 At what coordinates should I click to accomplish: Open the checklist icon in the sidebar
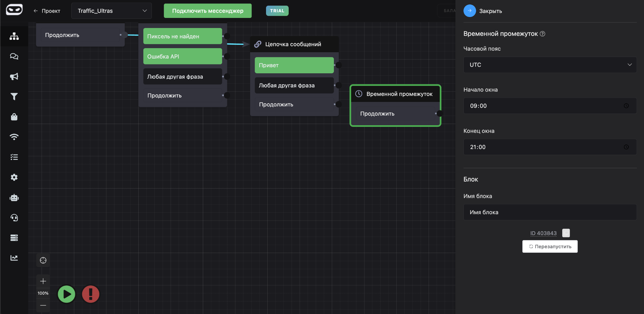(x=14, y=157)
